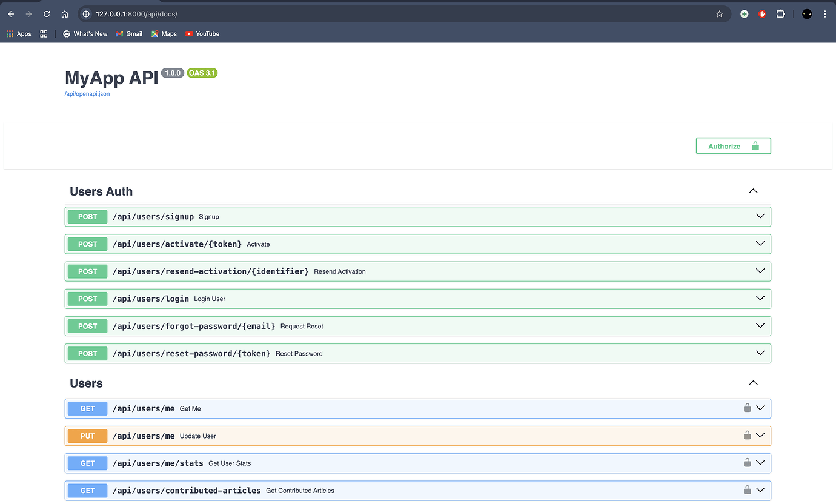Click the lock icon on PUT /api/users/me
Image resolution: width=836 pixels, height=504 pixels.
click(x=747, y=435)
